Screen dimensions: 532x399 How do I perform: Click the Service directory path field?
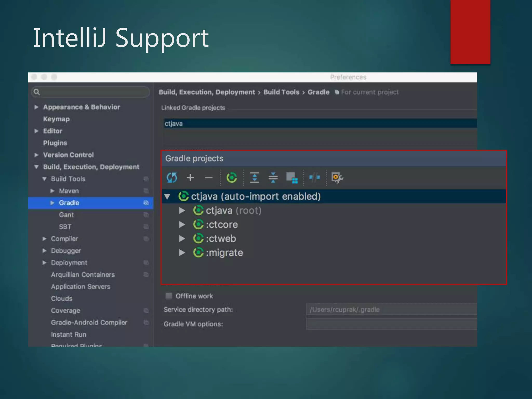[x=392, y=309]
